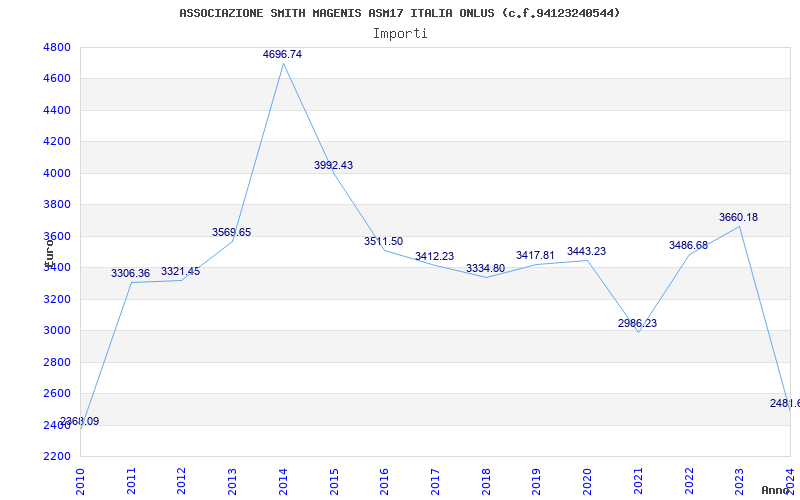Click the y-axis value 4400
This screenshot has width=800, height=500.
tap(55, 110)
